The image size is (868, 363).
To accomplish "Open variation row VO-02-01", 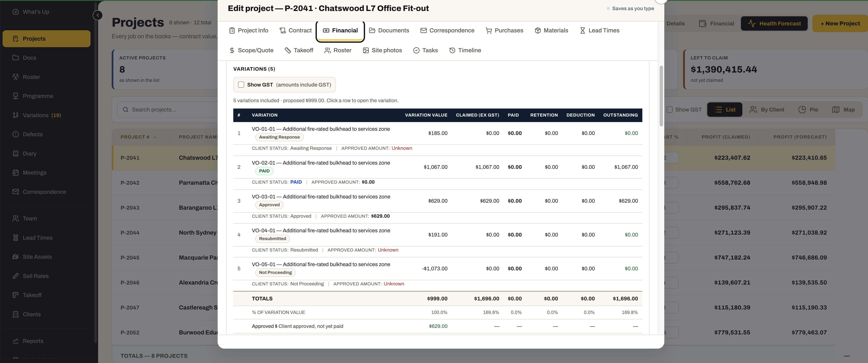I will click(437, 167).
